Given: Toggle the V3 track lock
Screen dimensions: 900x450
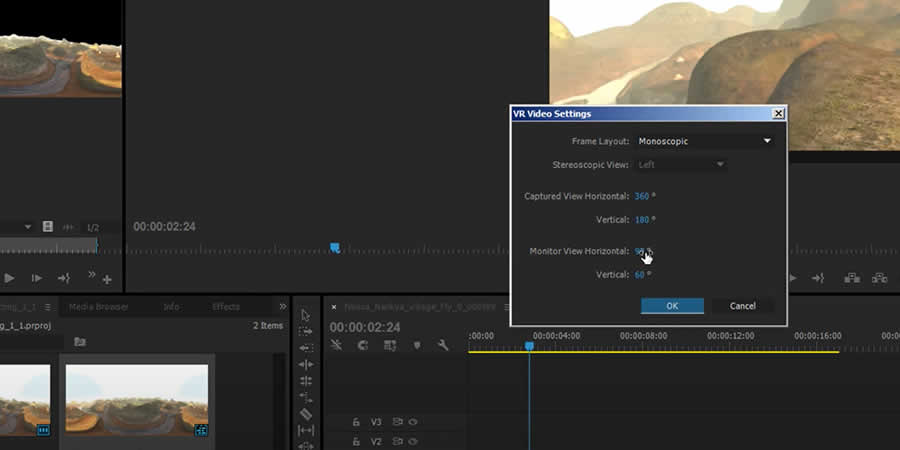Looking at the screenshot, I should point(356,422).
